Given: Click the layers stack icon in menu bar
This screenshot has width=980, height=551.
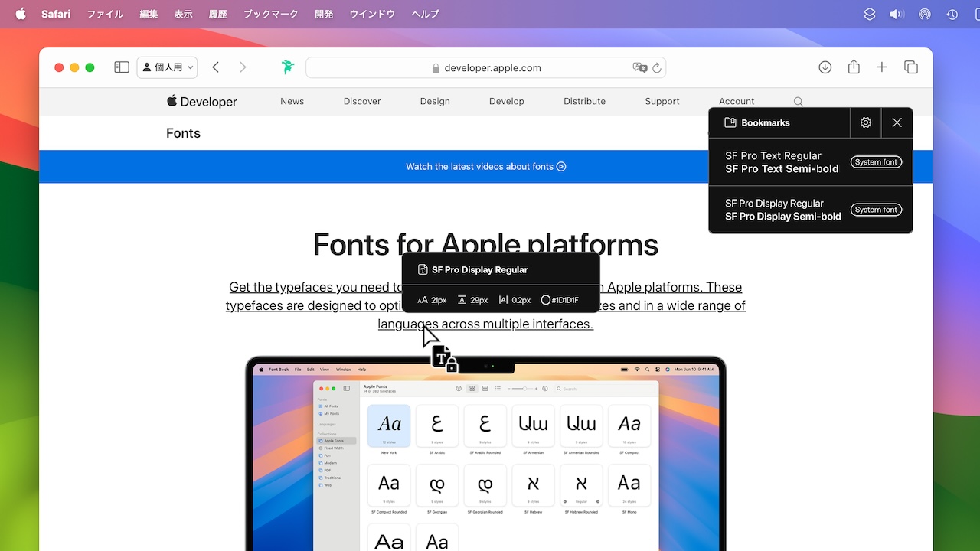Looking at the screenshot, I should [869, 14].
